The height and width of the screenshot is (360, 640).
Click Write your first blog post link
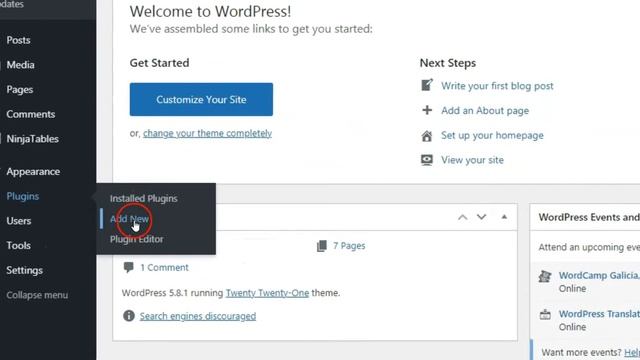[x=497, y=86]
